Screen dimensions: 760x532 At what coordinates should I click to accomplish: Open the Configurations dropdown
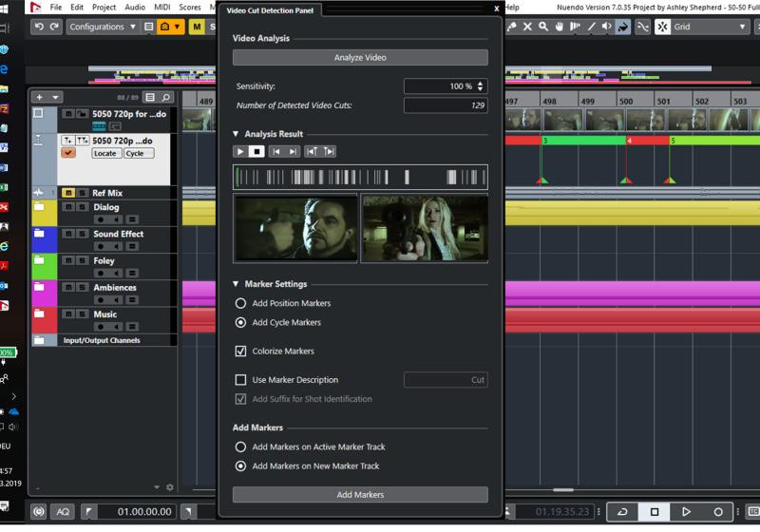point(102,27)
